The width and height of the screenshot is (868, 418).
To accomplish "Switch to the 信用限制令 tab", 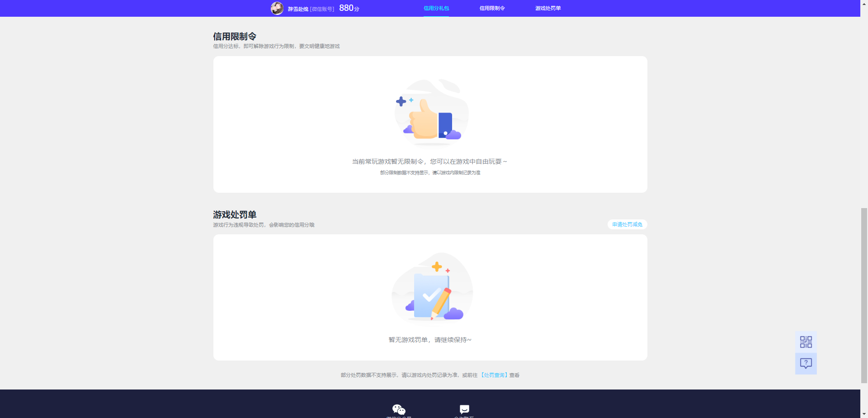I will point(492,8).
